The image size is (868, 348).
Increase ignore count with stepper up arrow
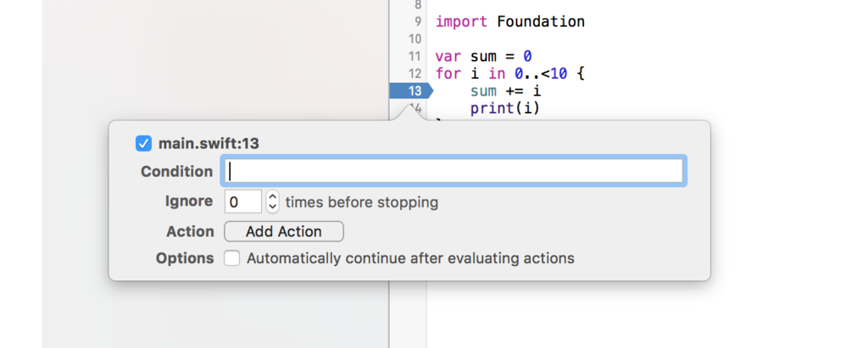point(272,196)
